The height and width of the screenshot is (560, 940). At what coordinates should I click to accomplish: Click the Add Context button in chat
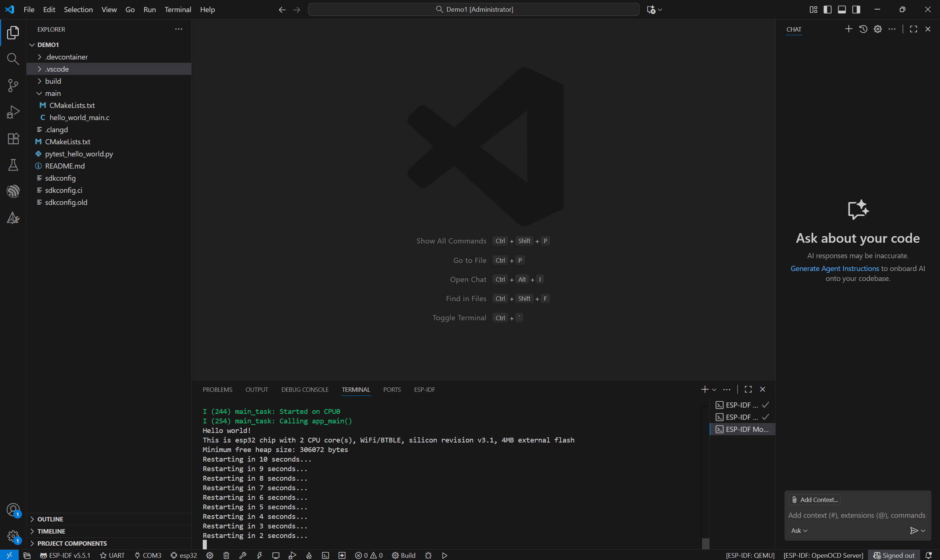(814, 499)
